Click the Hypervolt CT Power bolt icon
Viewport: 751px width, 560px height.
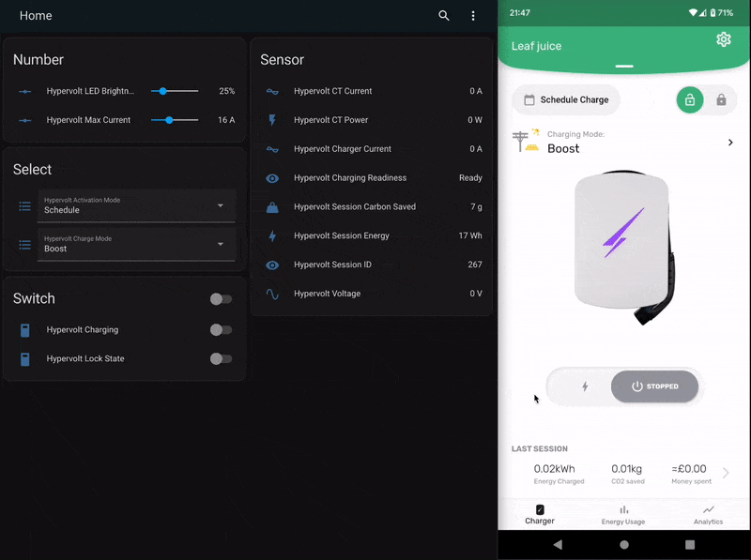[272, 120]
